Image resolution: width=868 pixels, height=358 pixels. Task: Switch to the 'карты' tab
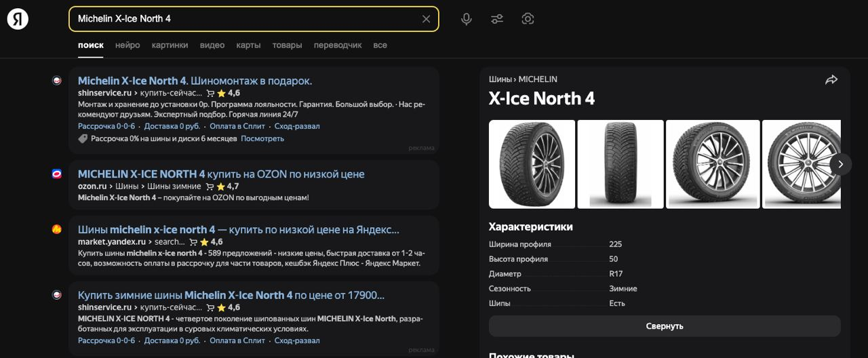(x=248, y=45)
